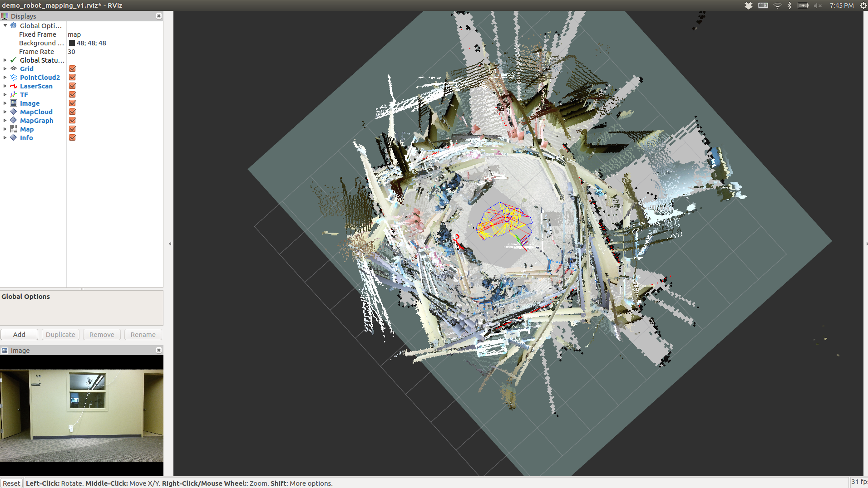Close the Image panel

159,350
